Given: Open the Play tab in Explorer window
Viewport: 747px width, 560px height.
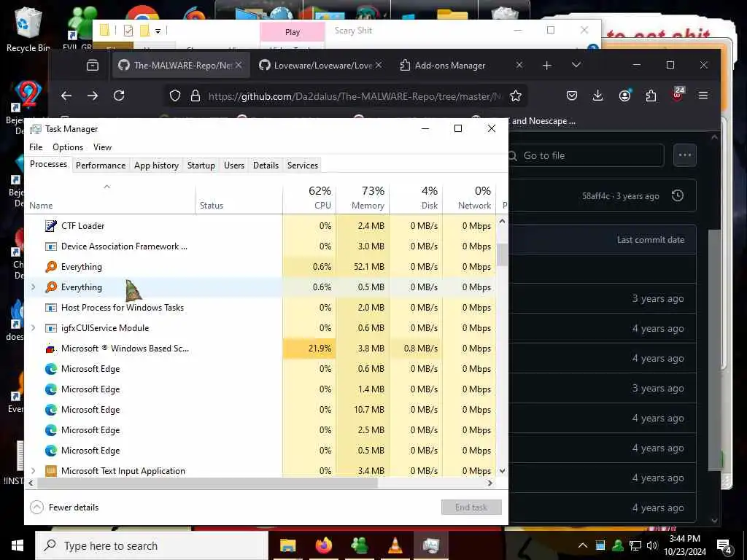Looking at the screenshot, I should 293,32.
